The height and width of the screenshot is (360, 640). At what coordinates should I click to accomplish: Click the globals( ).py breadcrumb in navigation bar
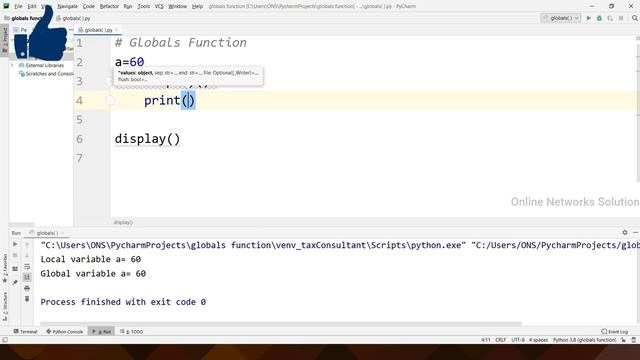73,18
